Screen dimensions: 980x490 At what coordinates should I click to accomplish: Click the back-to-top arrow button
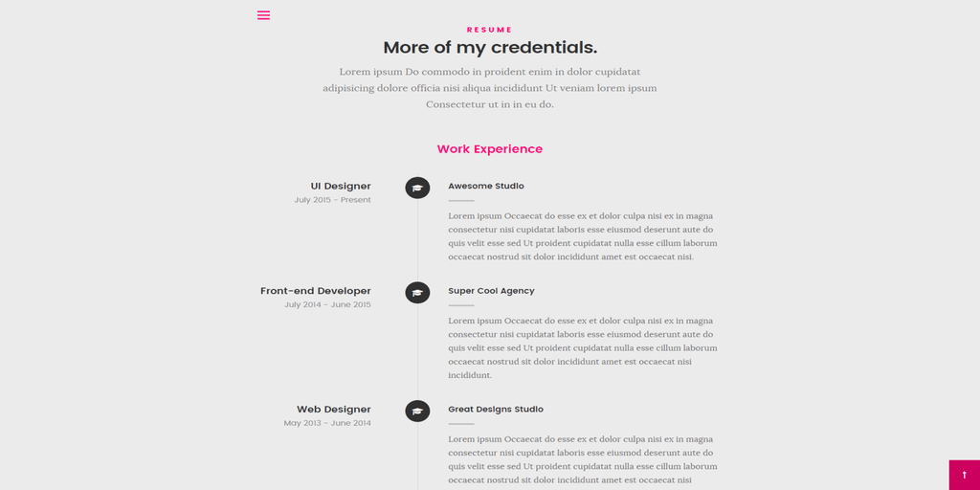point(965,475)
